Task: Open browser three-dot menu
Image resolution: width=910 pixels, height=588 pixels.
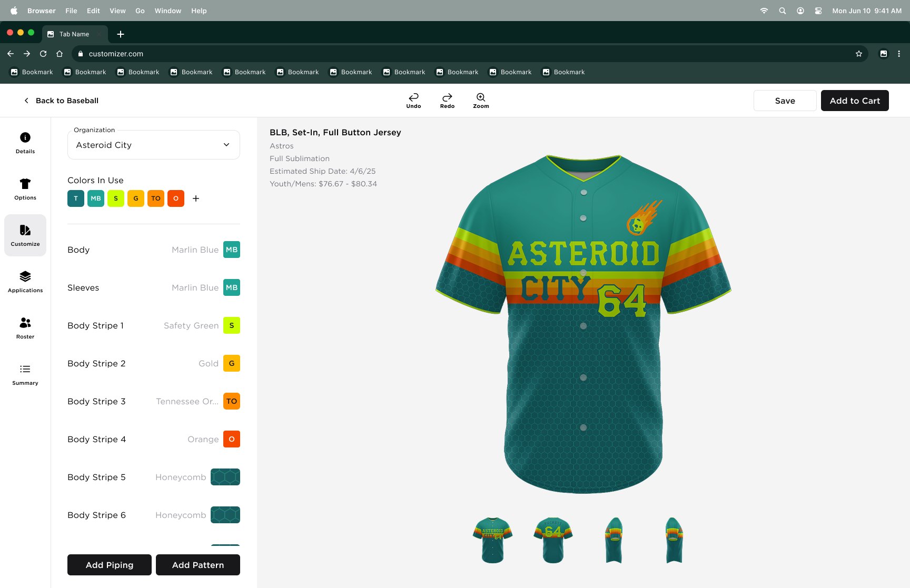Action: click(899, 54)
